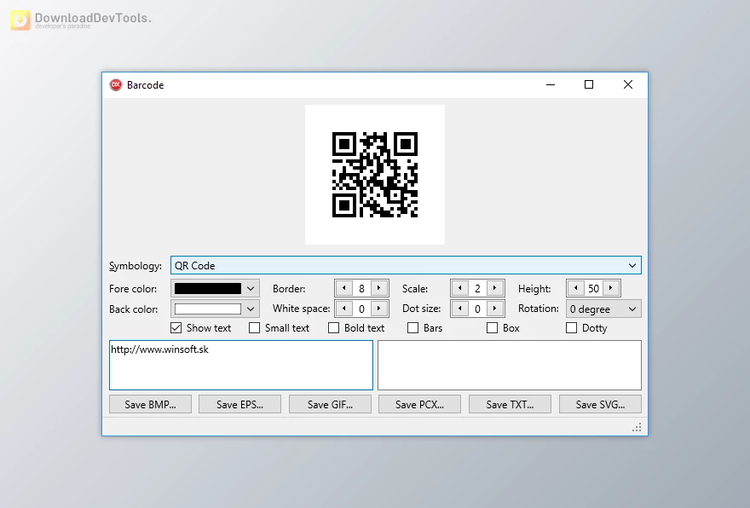Click the White space value field

pos(362,309)
